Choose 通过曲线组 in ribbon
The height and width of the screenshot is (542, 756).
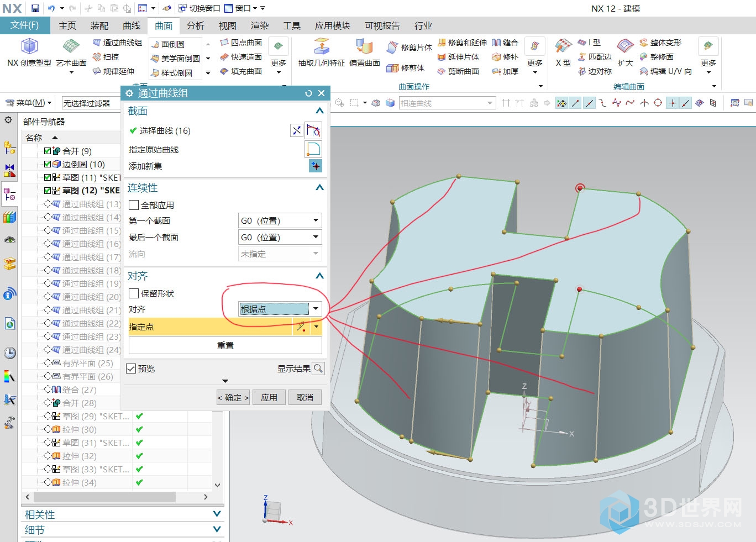point(117,43)
